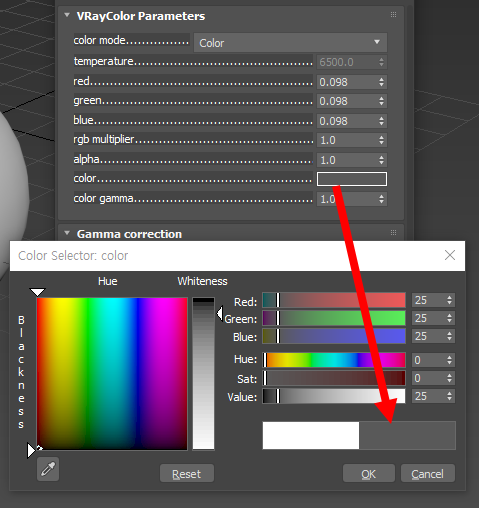Adjust the Sat slider

click(334, 378)
